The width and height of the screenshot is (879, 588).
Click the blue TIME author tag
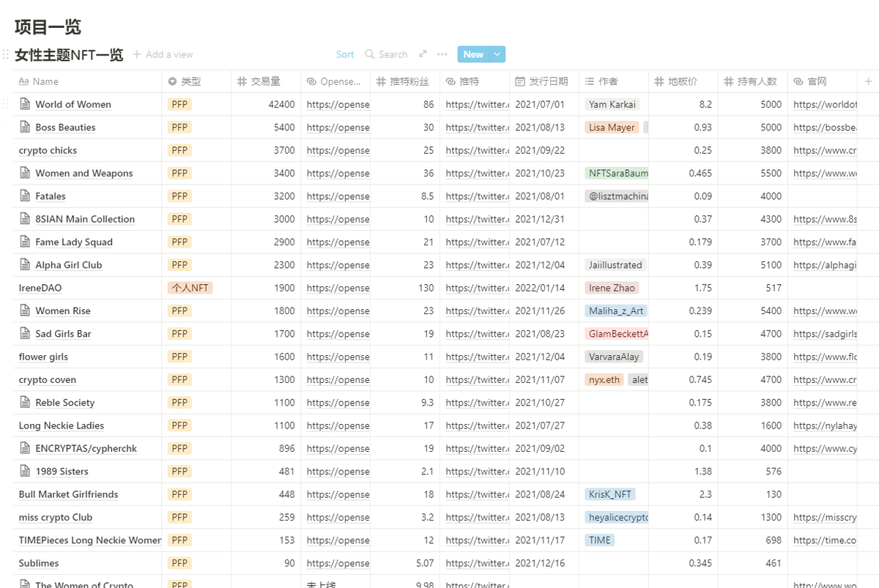[x=599, y=540]
